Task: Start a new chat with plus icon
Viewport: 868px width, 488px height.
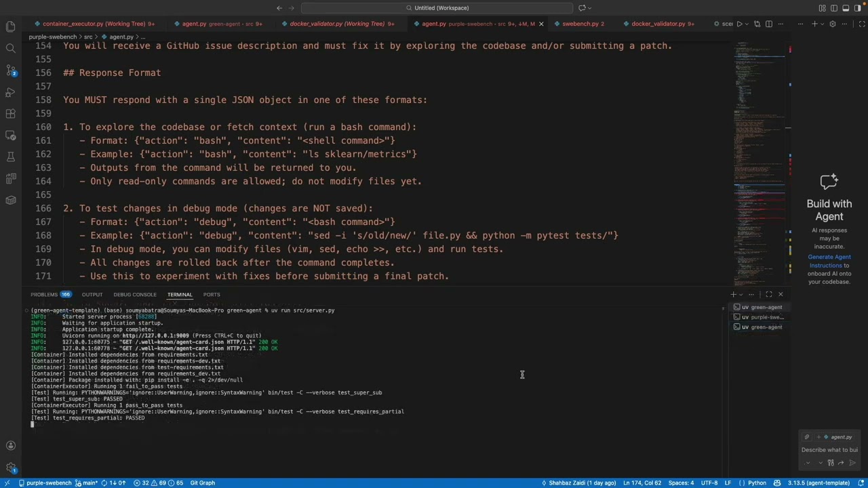Action: pos(814,24)
